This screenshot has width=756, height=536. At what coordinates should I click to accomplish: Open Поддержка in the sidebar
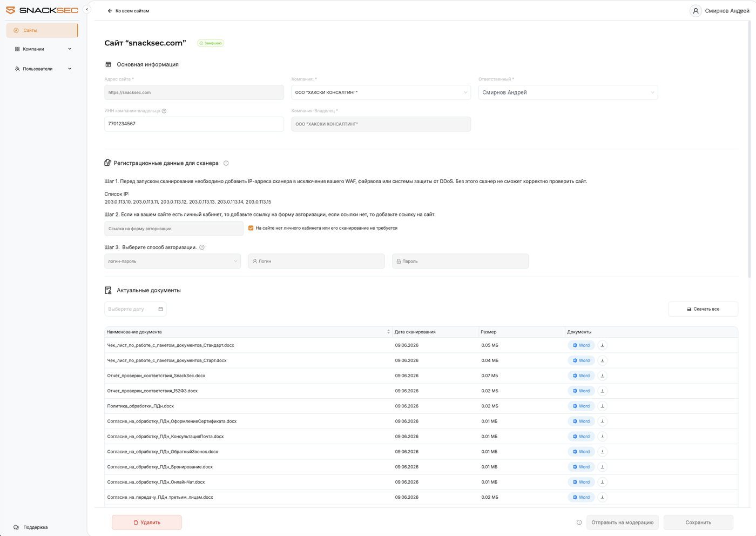(31, 527)
